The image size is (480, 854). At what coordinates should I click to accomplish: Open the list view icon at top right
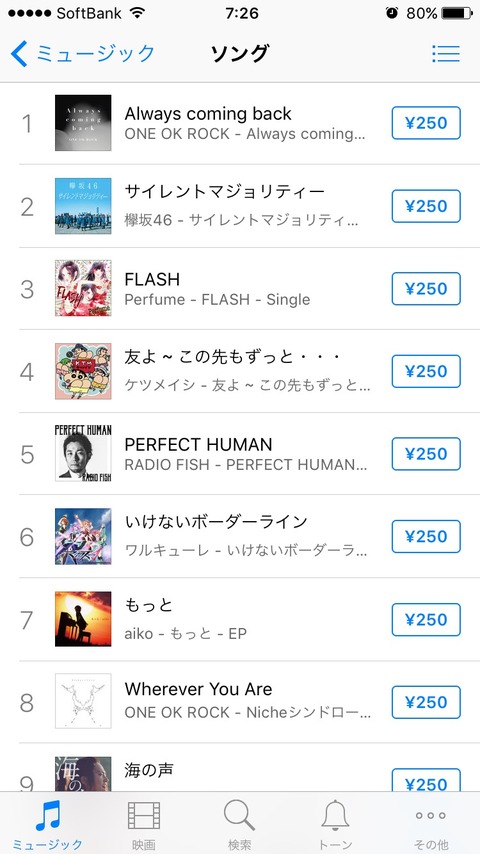pos(446,53)
